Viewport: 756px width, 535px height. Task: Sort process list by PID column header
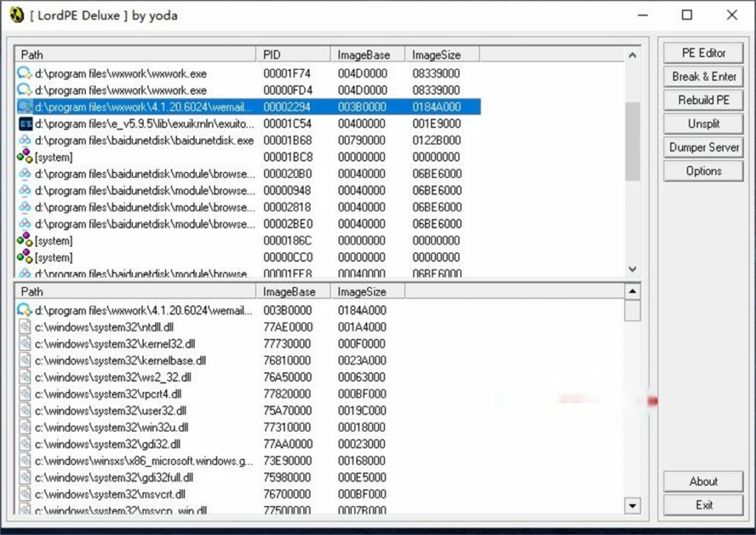[293, 55]
